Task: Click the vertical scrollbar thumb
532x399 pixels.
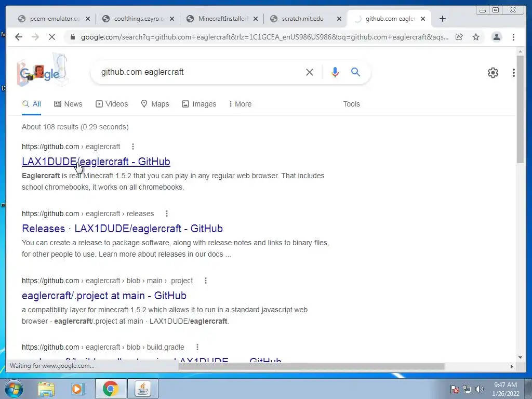Action: point(520,109)
